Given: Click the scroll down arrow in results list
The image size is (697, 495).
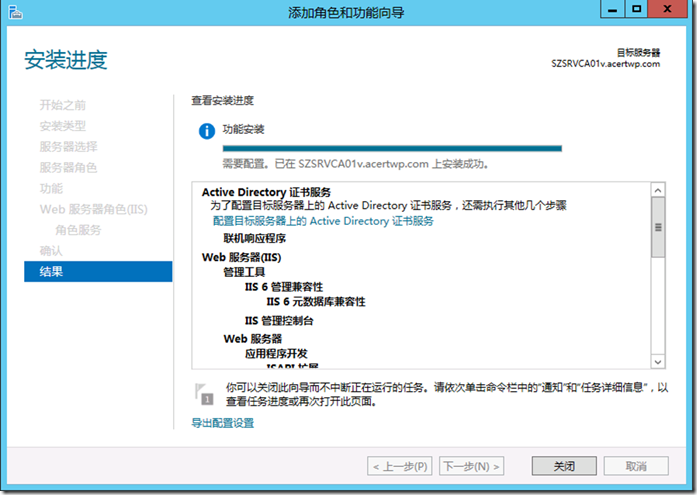Looking at the screenshot, I should 658,362.
